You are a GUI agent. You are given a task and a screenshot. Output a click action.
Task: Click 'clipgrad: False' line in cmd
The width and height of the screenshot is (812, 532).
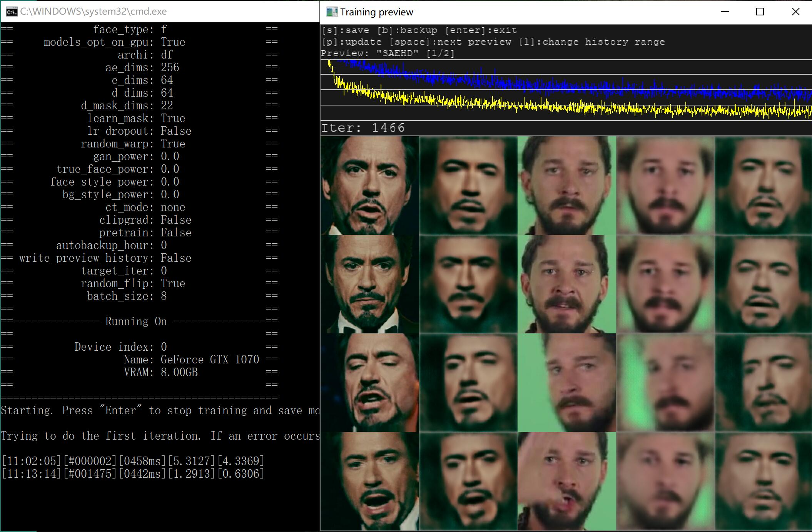pos(145,220)
